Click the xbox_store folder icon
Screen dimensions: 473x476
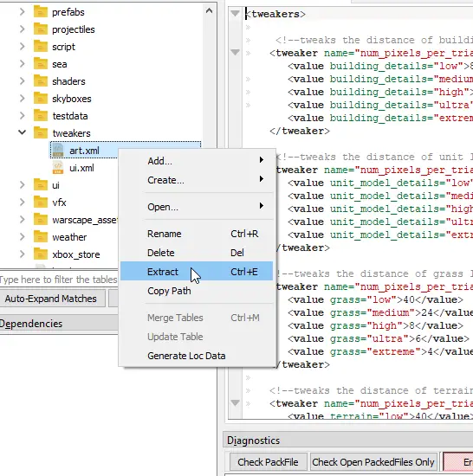tap(41, 254)
